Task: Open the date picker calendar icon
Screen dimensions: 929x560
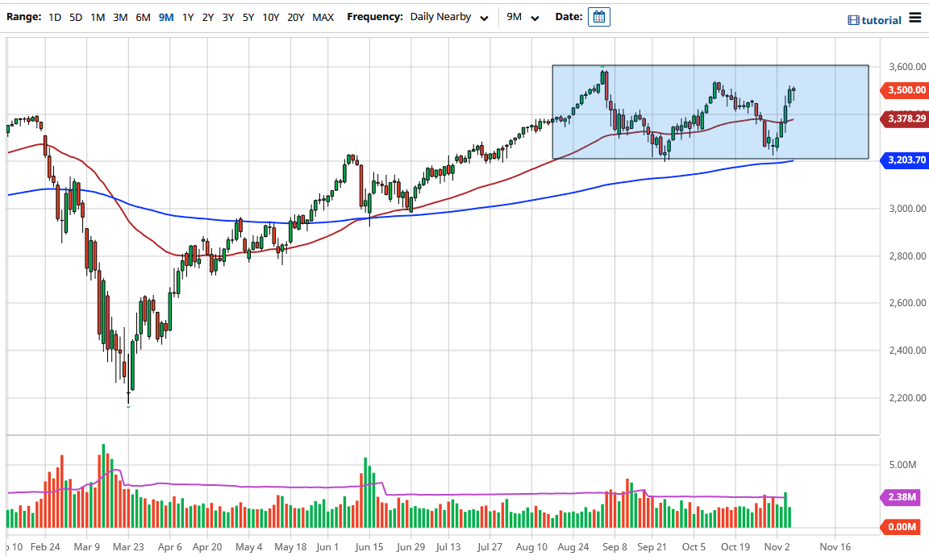Action: (x=598, y=16)
